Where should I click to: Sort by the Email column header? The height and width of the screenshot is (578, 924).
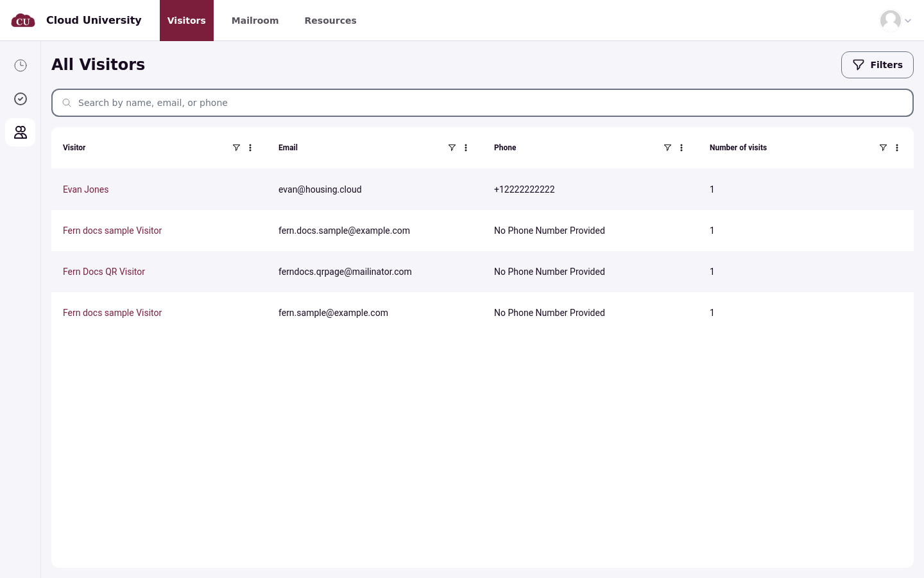pyautogui.click(x=288, y=148)
